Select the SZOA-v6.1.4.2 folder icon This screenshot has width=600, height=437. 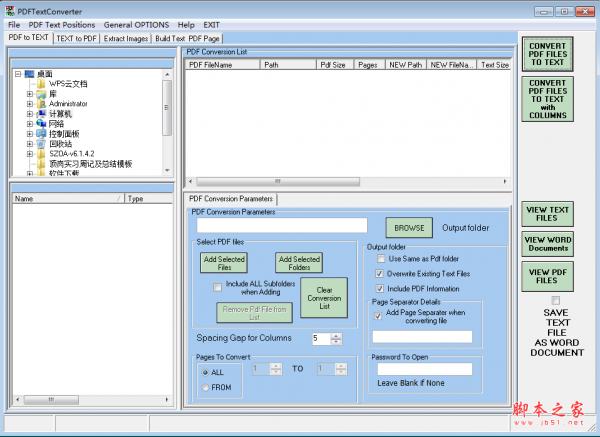coord(41,153)
